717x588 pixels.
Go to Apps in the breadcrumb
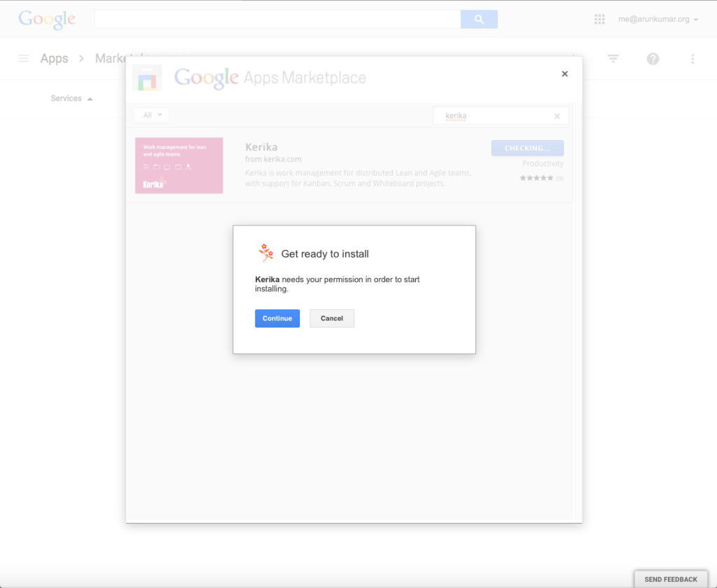tap(54, 59)
